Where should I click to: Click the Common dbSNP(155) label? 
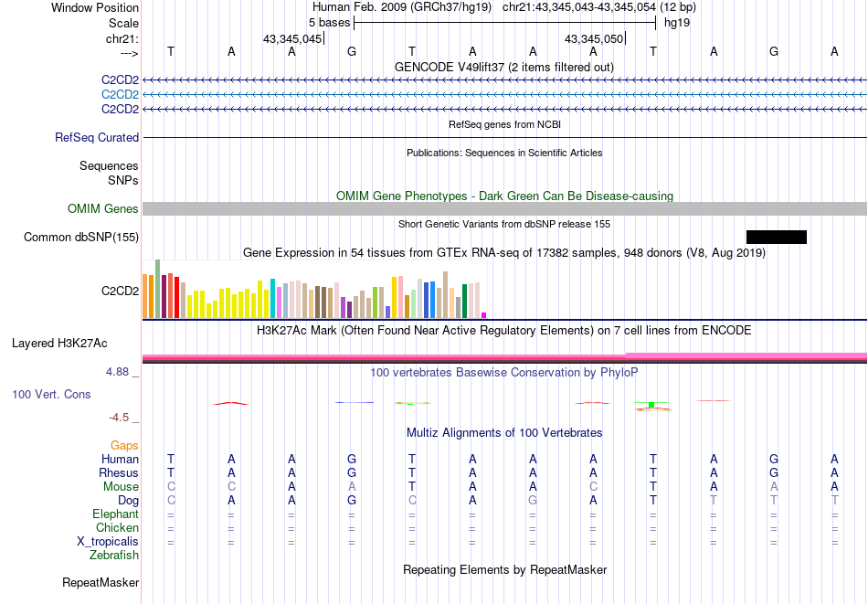[x=81, y=237]
